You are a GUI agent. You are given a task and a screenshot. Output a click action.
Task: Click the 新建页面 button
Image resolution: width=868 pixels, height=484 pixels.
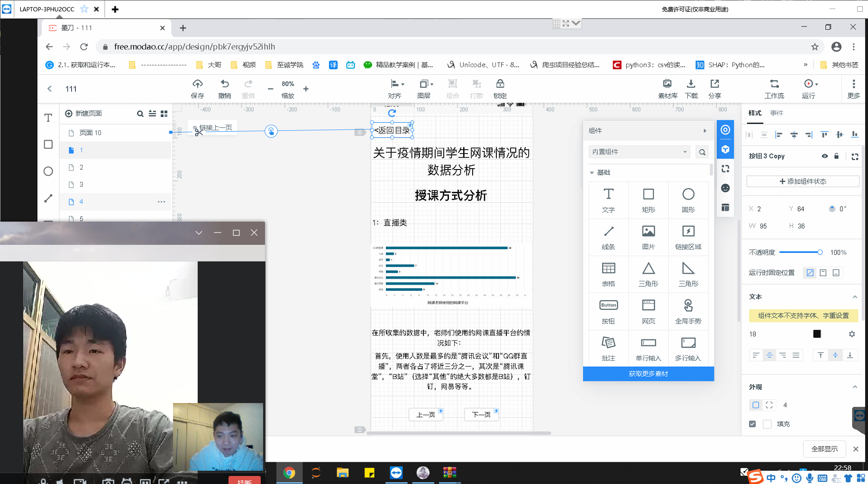(x=83, y=114)
